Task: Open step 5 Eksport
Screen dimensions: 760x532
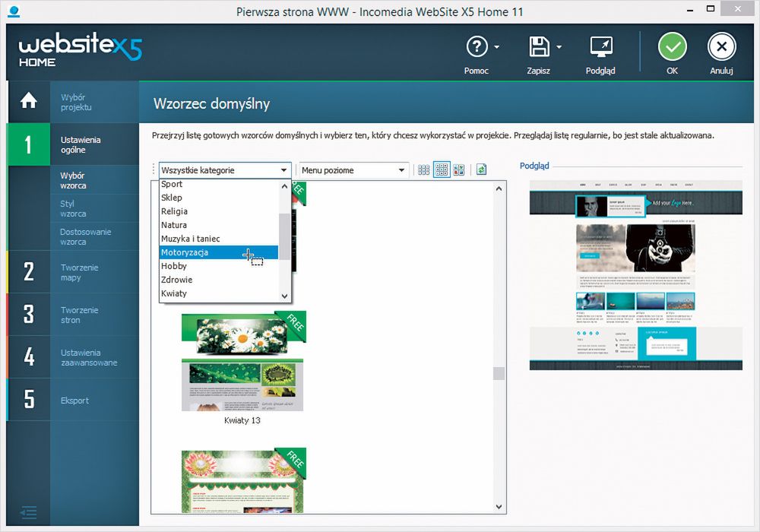Action: pos(74,400)
